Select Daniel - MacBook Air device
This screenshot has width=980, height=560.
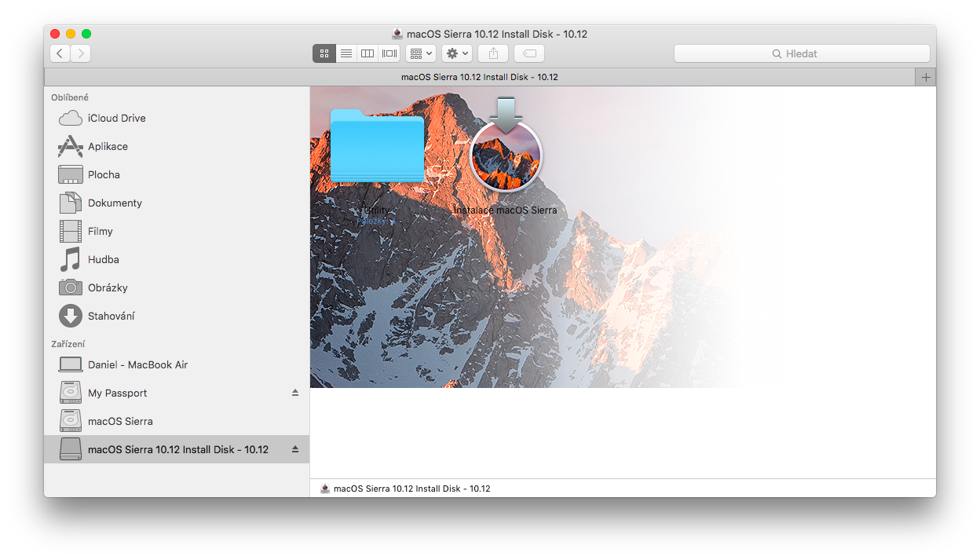point(177,364)
